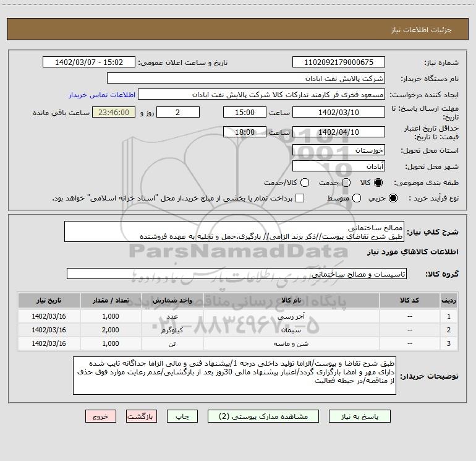
Task: Select the جزیی purchase type radio
Action: [393, 198]
